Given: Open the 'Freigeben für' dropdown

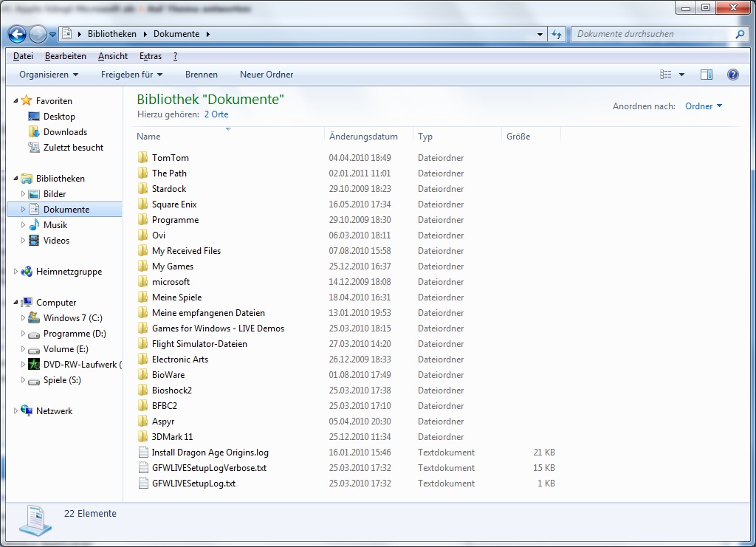Looking at the screenshot, I should click(x=131, y=75).
